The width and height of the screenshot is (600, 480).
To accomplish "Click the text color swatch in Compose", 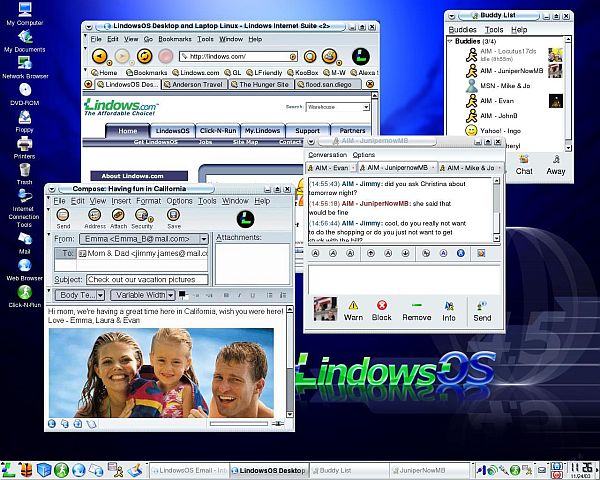I will tap(183, 294).
